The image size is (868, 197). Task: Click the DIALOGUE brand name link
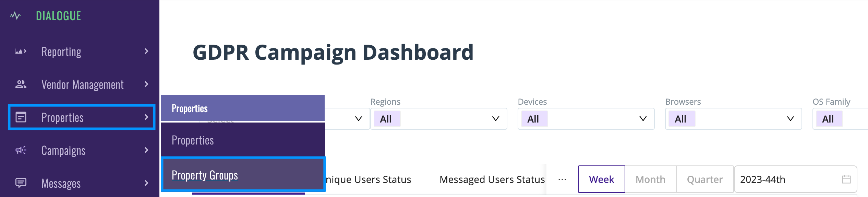point(59,16)
